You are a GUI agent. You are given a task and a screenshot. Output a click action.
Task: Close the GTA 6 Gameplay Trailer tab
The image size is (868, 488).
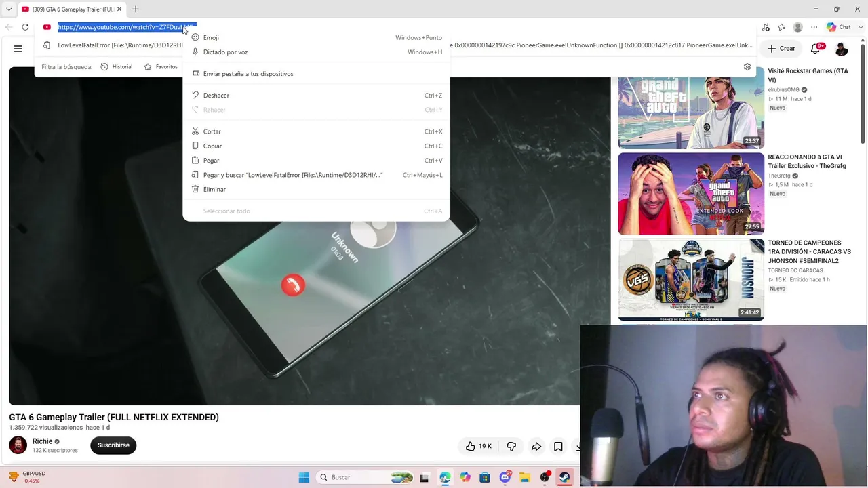coord(119,9)
